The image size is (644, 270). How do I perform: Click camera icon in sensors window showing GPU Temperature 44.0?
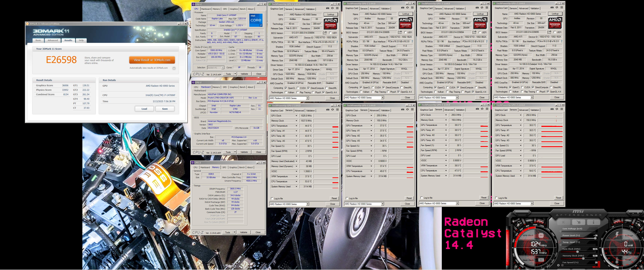(328, 110)
